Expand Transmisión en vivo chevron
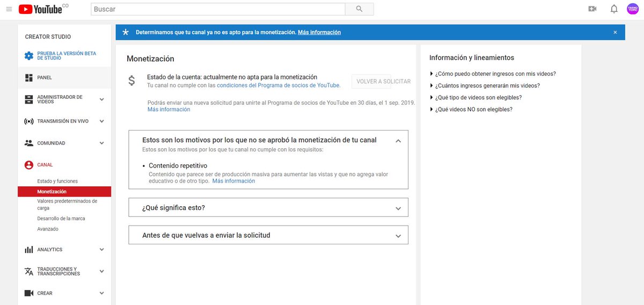 click(101, 121)
